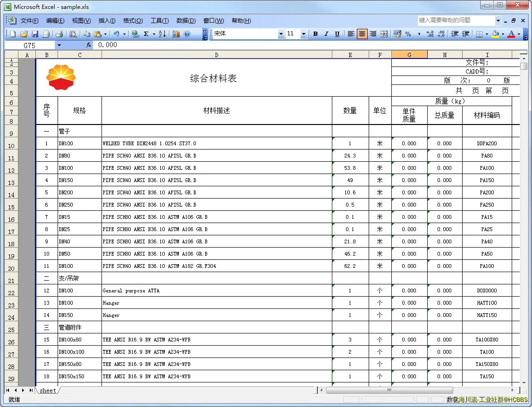Switch to the sheet tab
Screen dimensions: 532x407
pyautogui.click(x=48, y=390)
